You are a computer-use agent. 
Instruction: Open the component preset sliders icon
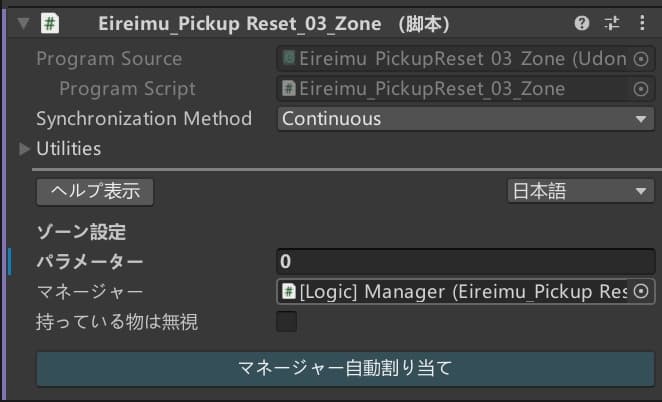click(612, 23)
